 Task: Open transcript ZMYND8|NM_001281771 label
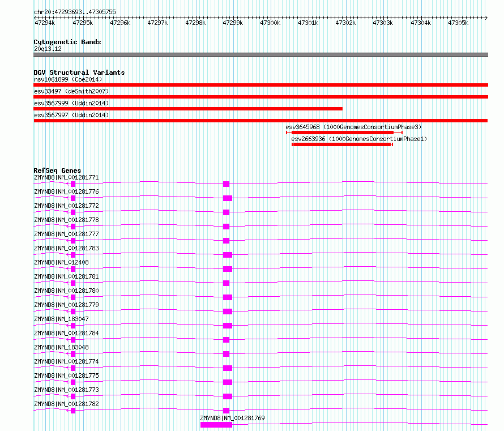(66, 177)
